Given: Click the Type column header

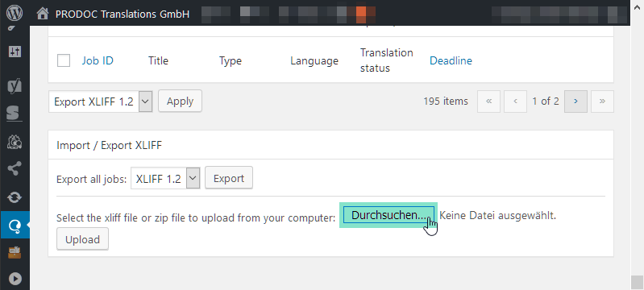Looking at the screenshot, I should tap(231, 60).
